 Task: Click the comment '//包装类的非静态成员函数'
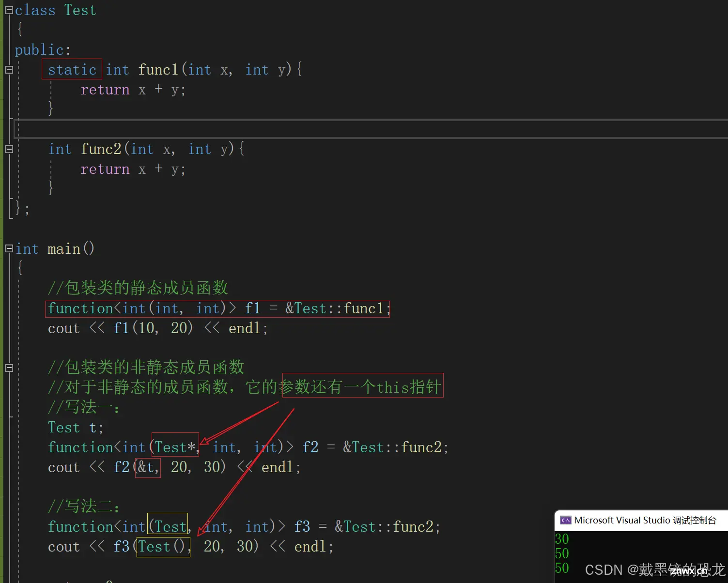pyautogui.click(x=146, y=368)
